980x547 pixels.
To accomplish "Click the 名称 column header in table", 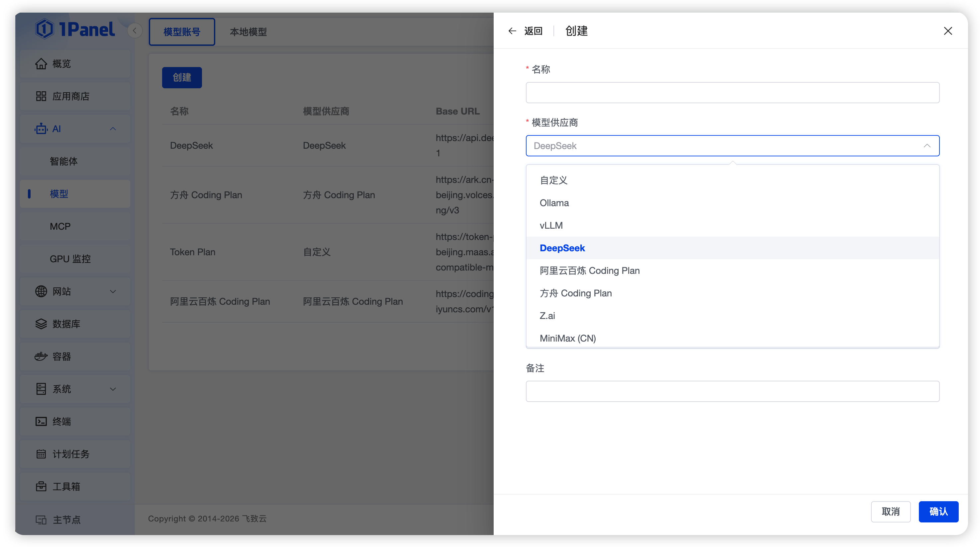I will (179, 112).
